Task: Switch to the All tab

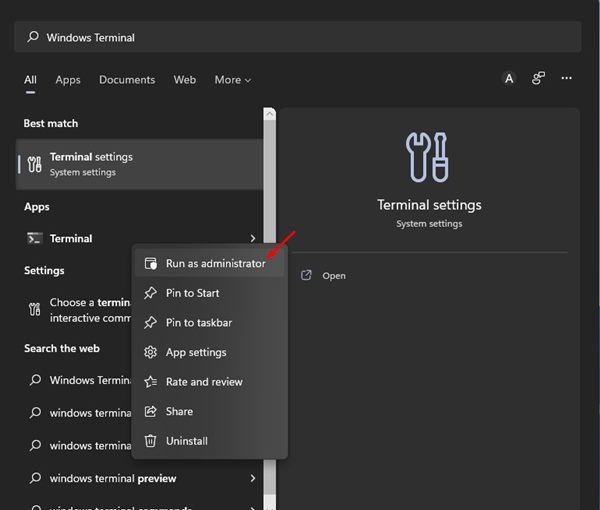Action: coord(30,80)
